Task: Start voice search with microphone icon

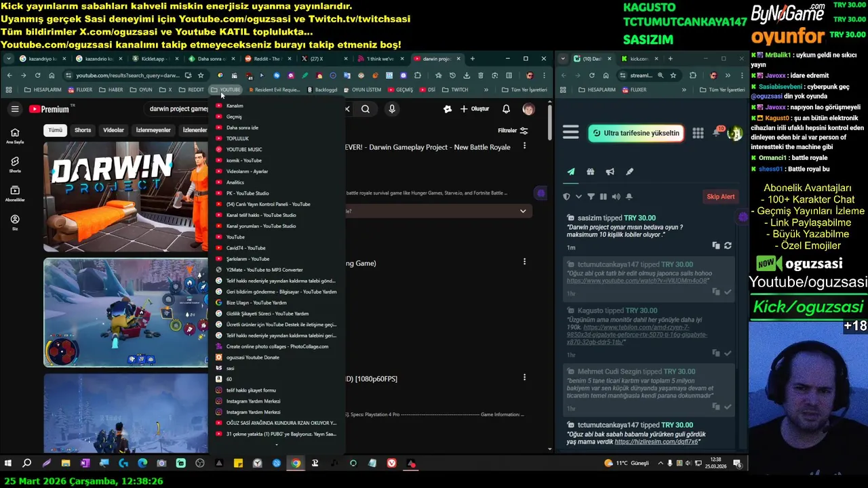Action: 392,109
